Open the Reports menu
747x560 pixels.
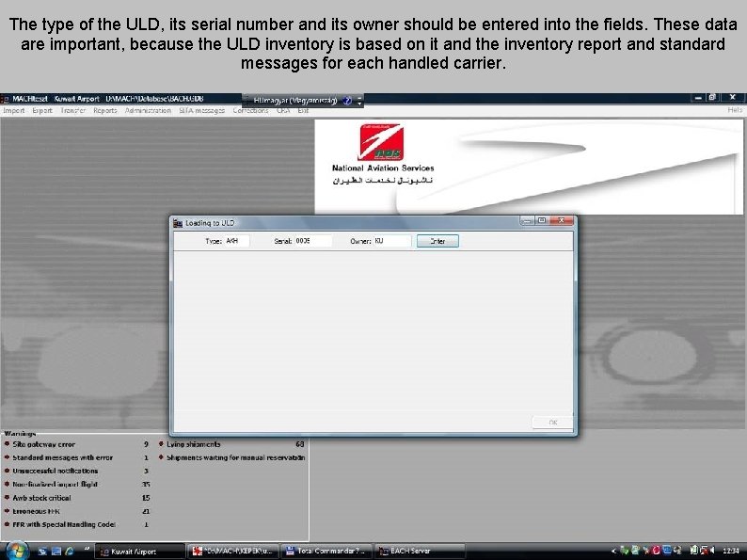(x=105, y=110)
